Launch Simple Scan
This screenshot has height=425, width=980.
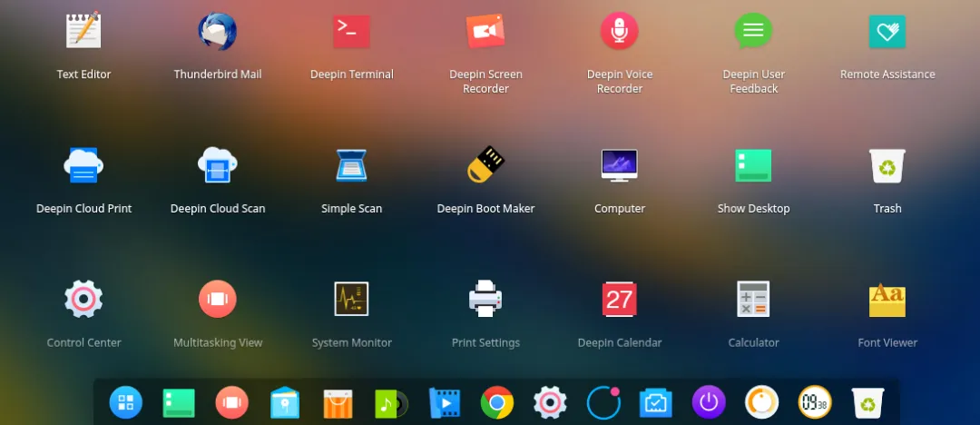(x=351, y=165)
